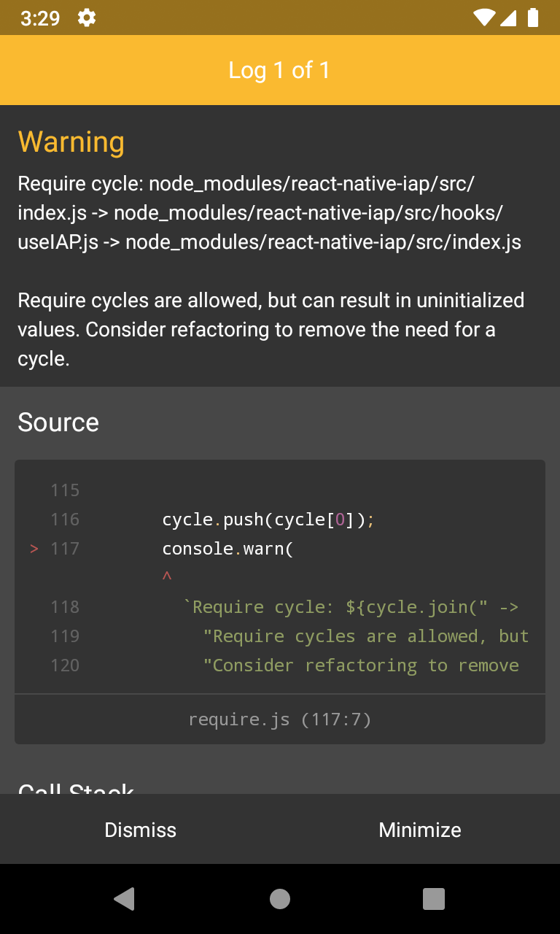
Task: Tap the red error caret under console.warn
Action: [x=167, y=576]
